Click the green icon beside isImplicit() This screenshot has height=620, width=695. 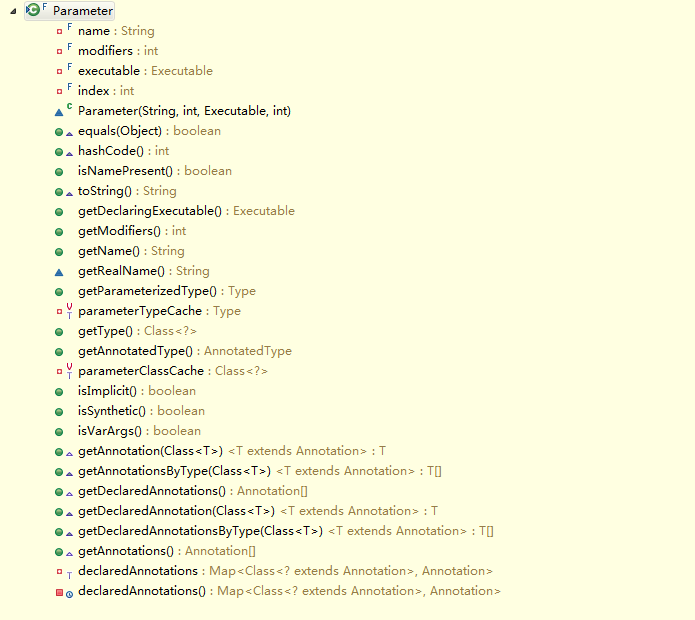[x=59, y=392]
